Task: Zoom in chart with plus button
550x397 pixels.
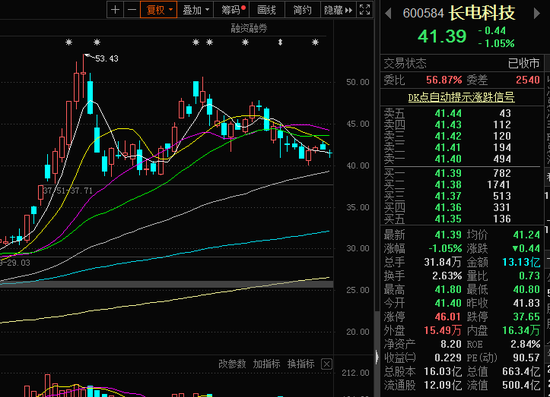Action: point(115,10)
